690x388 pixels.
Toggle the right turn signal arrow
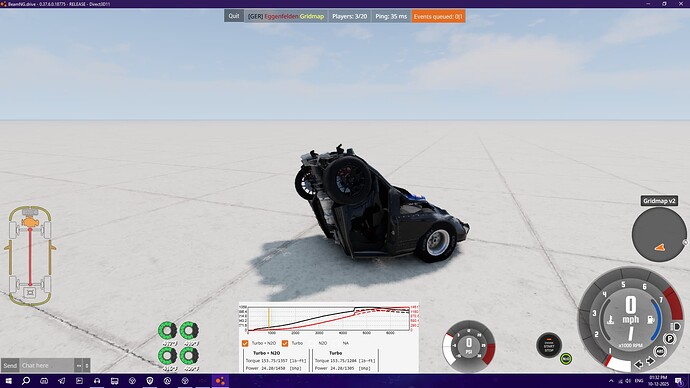[650, 361]
